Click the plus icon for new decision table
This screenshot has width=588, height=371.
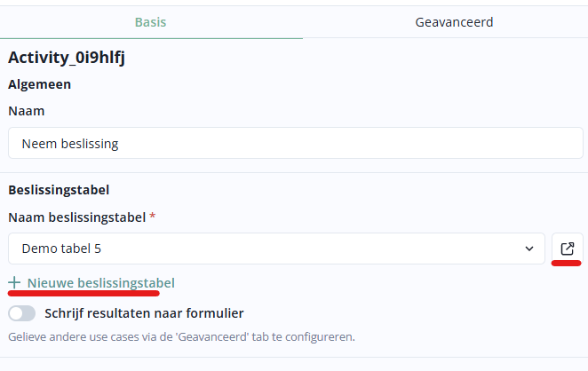pos(14,282)
